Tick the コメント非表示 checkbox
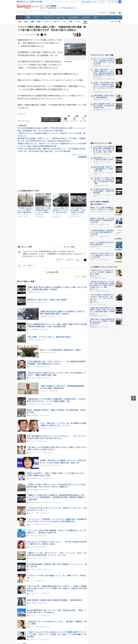 (75, 276)
